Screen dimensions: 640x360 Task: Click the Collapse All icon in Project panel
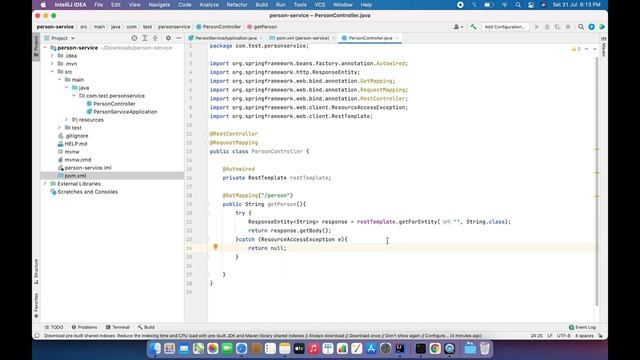click(155, 38)
